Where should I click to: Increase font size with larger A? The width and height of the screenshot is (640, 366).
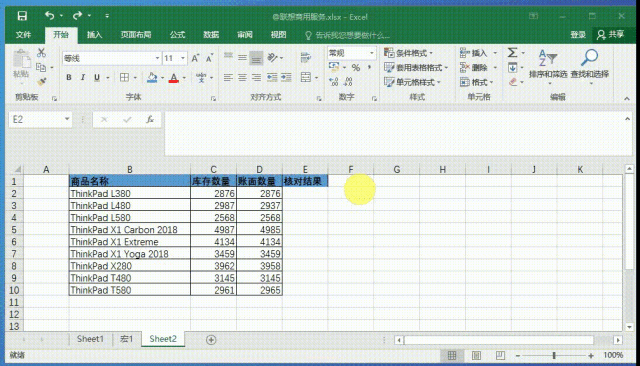tap(196, 58)
